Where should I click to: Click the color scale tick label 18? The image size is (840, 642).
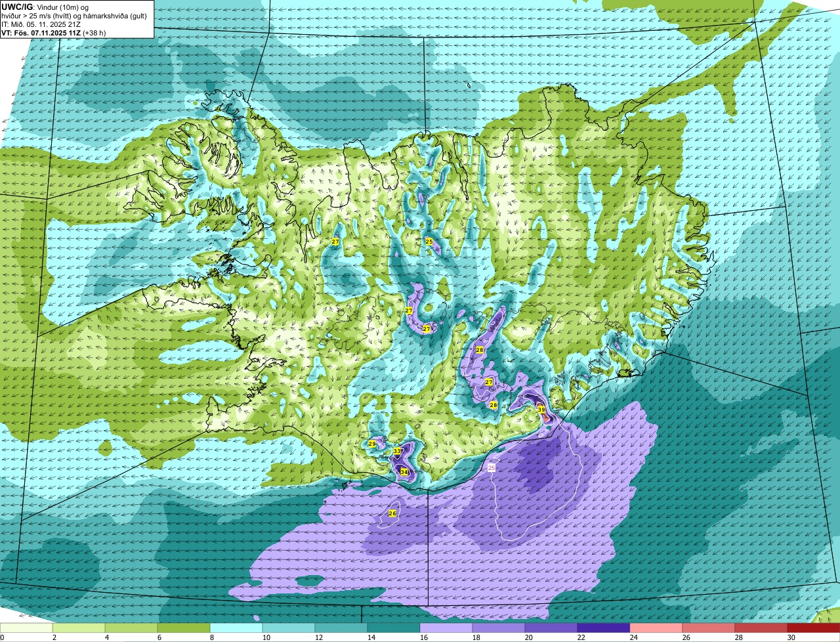[x=476, y=637]
